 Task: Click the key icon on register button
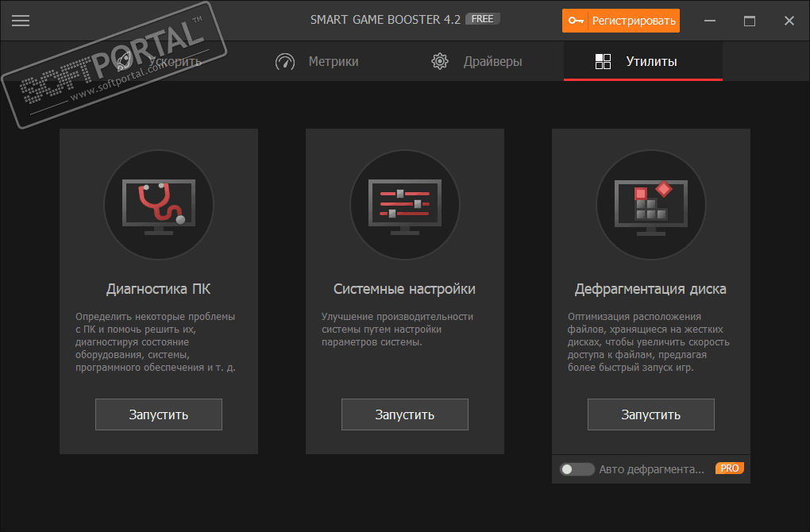(x=576, y=21)
